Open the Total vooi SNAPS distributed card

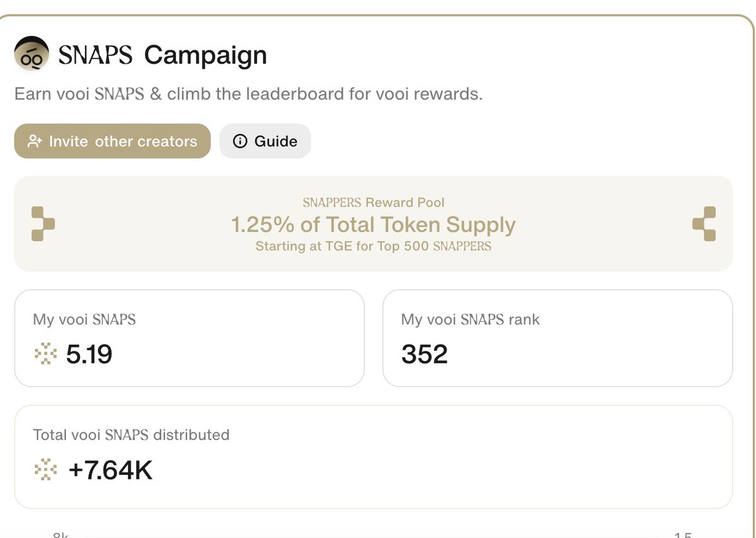click(x=374, y=457)
